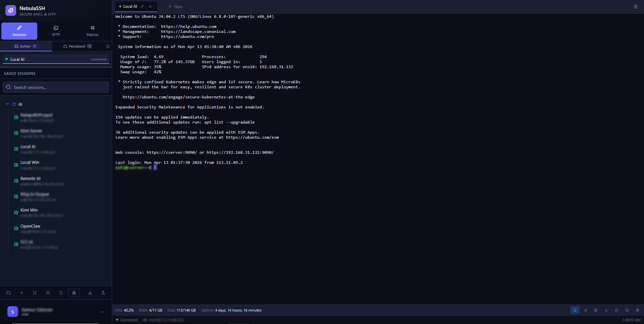Select the Persistent sessions tab

coord(78,46)
